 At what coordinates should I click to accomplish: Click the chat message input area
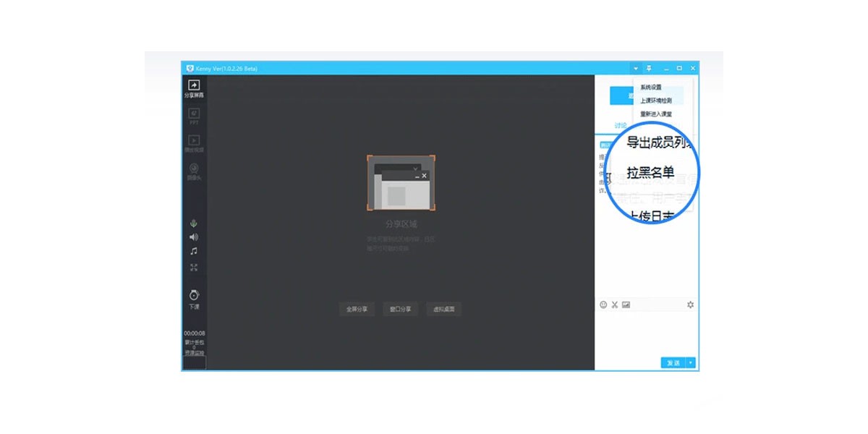click(647, 333)
